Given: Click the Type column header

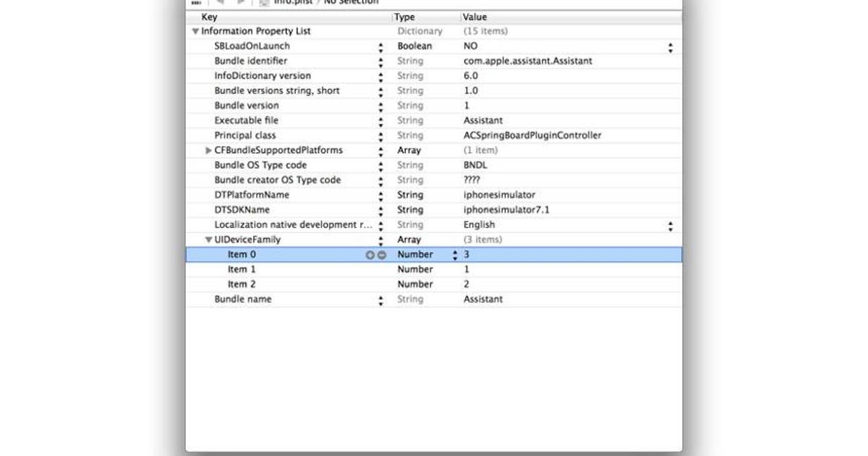Looking at the screenshot, I should [x=423, y=17].
